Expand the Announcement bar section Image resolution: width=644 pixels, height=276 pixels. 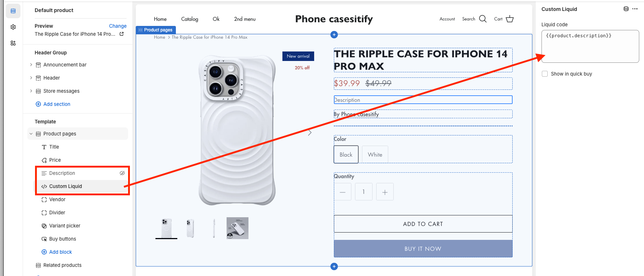[x=31, y=65]
